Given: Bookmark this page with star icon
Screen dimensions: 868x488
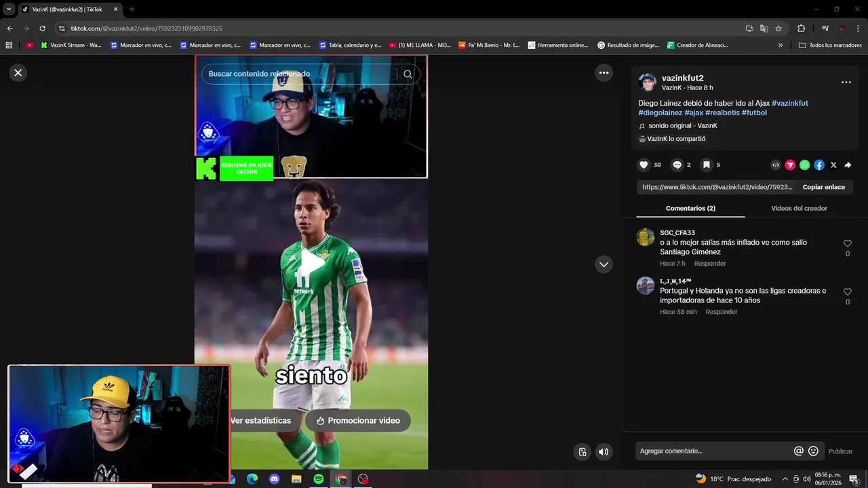Looking at the screenshot, I should (x=778, y=28).
